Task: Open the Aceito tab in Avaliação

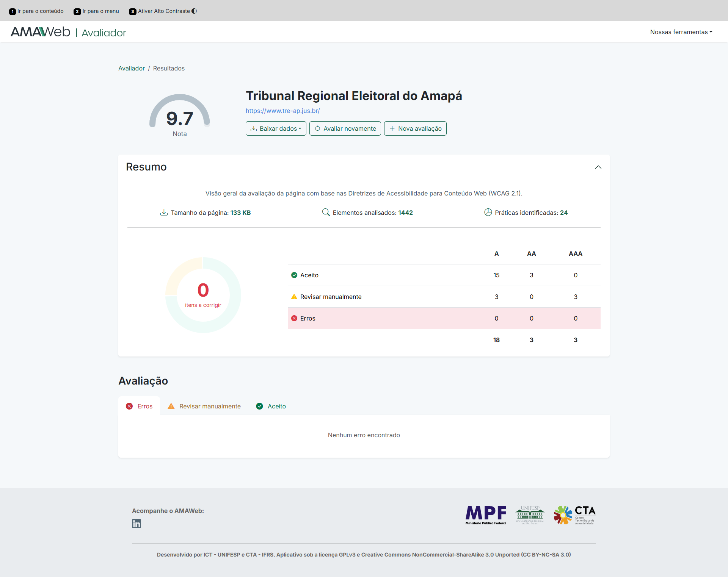Action: pyautogui.click(x=270, y=406)
